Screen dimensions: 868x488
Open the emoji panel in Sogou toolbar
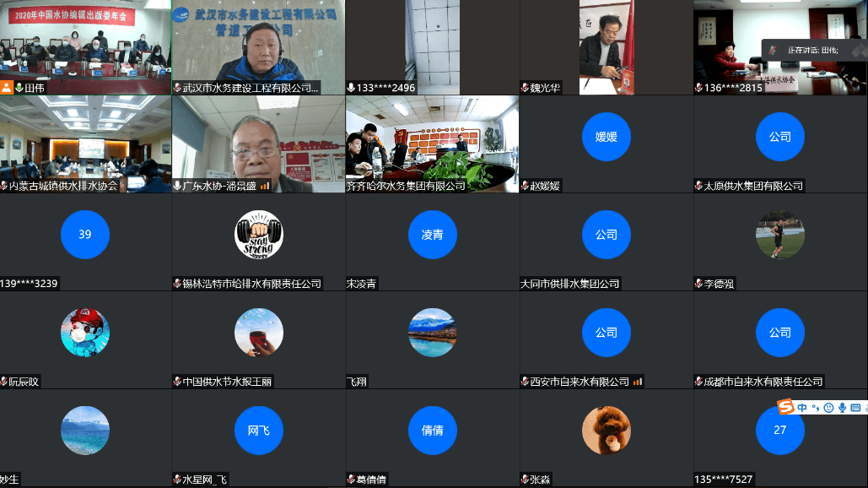click(x=828, y=408)
